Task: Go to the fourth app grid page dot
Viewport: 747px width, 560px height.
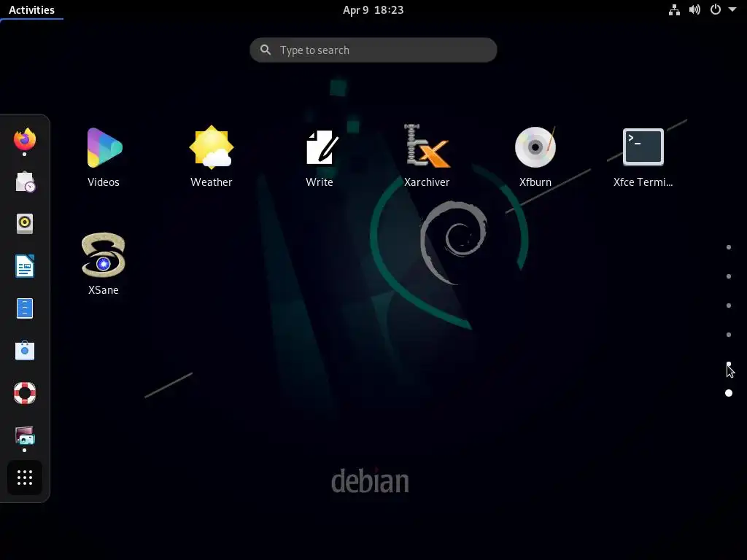Action: coord(729,335)
